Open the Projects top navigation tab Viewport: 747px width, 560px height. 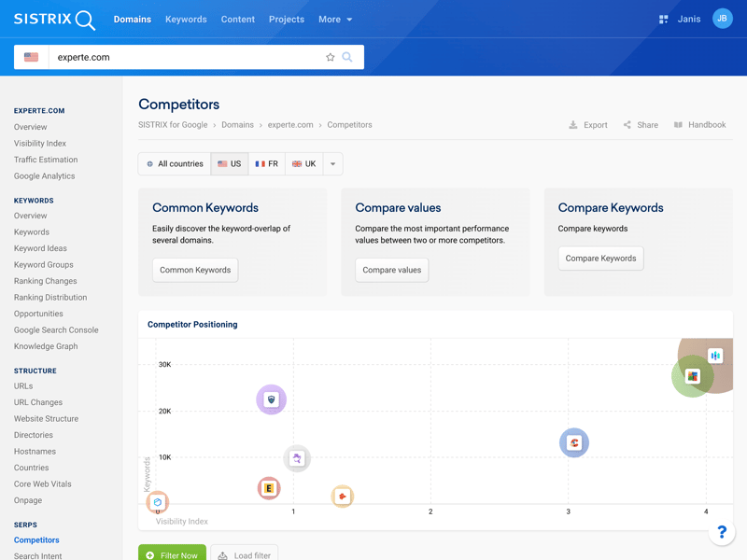click(x=286, y=19)
